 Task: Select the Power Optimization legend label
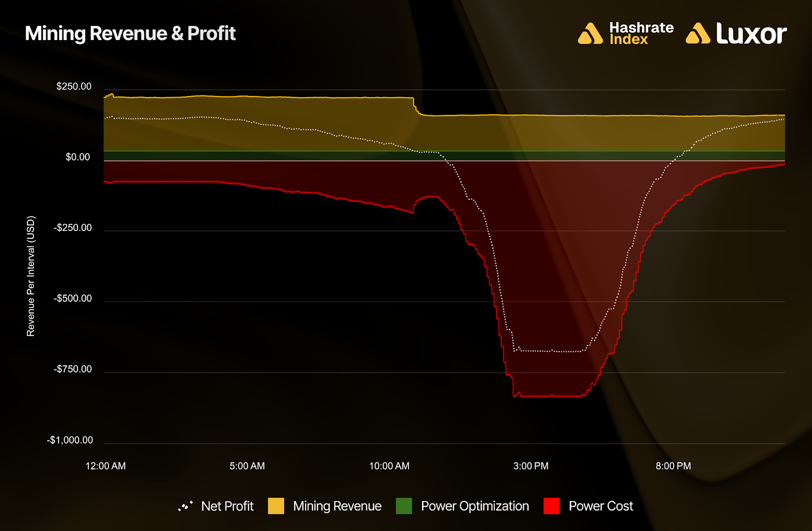point(475,506)
